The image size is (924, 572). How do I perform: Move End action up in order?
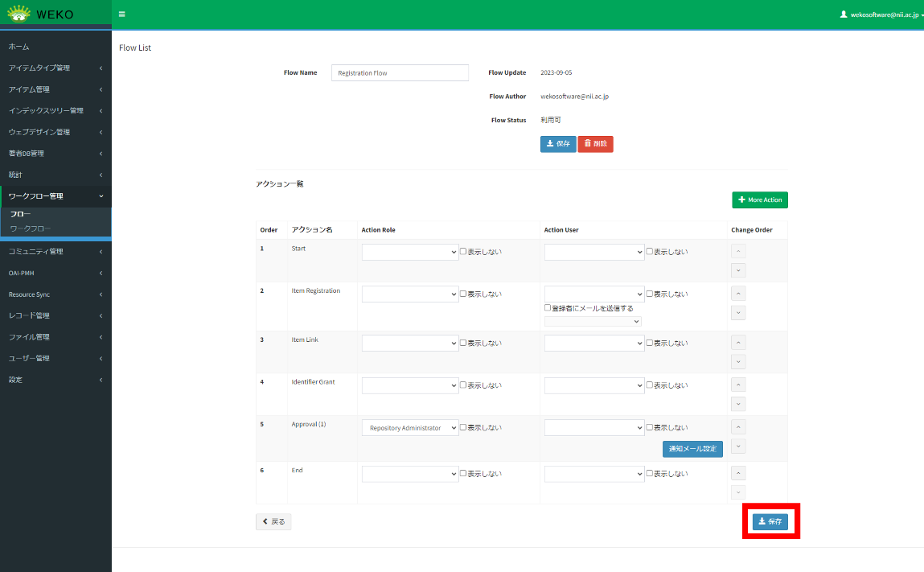pos(738,473)
